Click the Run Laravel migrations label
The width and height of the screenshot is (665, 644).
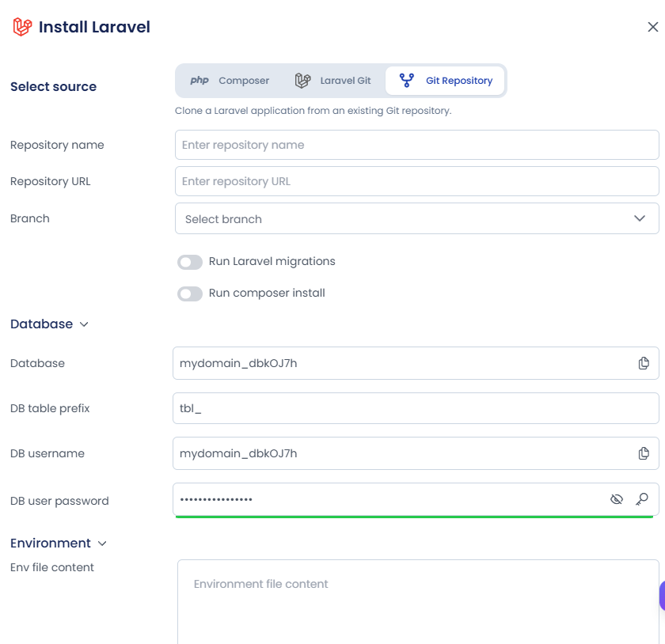[272, 262]
